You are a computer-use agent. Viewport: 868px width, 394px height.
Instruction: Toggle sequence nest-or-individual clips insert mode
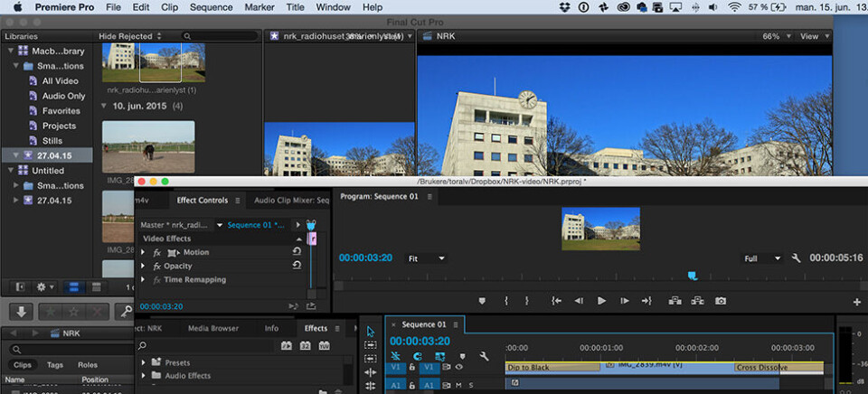396,356
